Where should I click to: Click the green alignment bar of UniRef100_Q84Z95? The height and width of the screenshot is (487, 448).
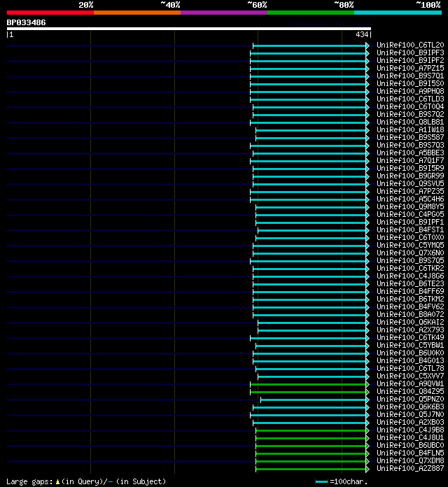309,393
